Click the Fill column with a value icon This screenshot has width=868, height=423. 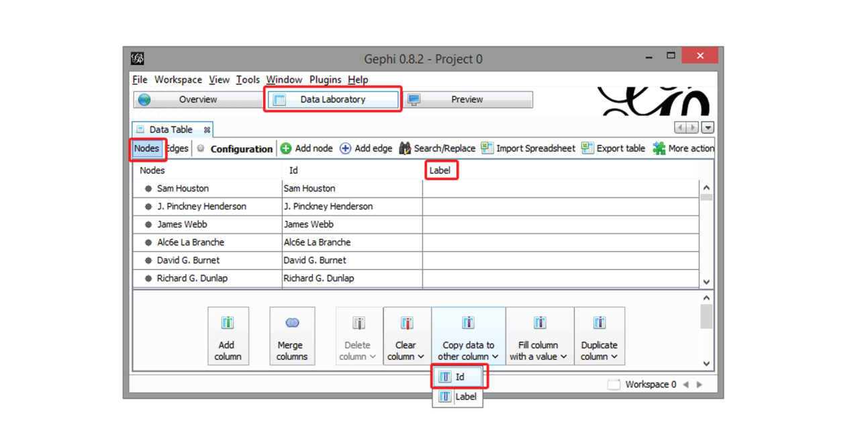pyautogui.click(x=539, y=323)
